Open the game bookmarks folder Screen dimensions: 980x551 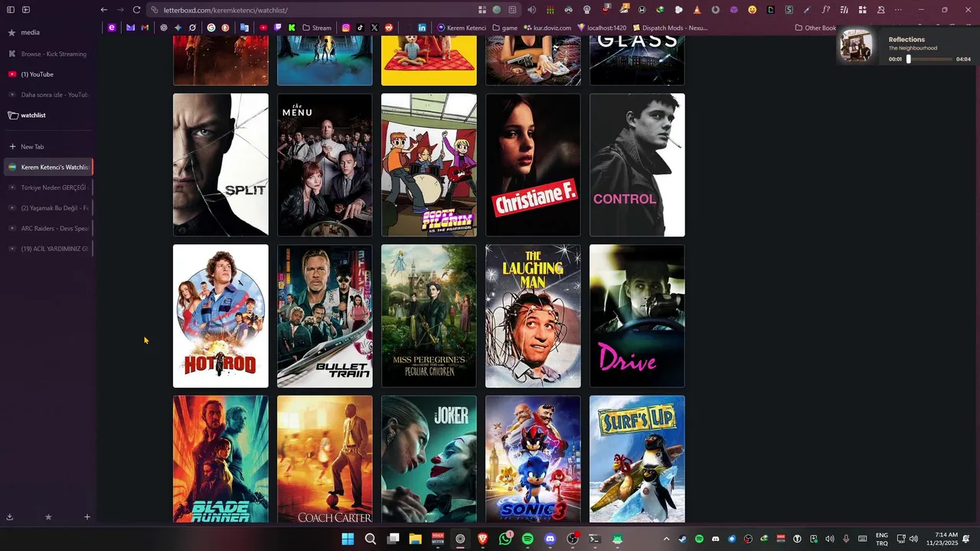click(505, 28)
